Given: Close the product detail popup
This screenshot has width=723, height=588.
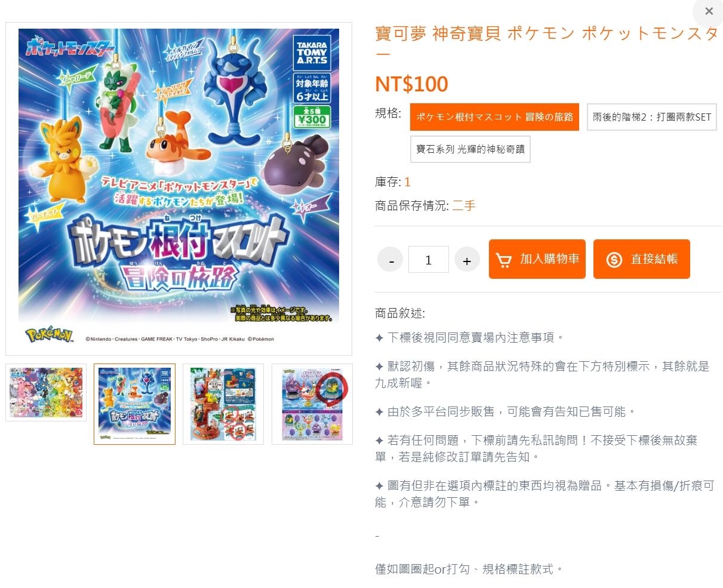Looking at the screenshot, I should pos(709,11).
